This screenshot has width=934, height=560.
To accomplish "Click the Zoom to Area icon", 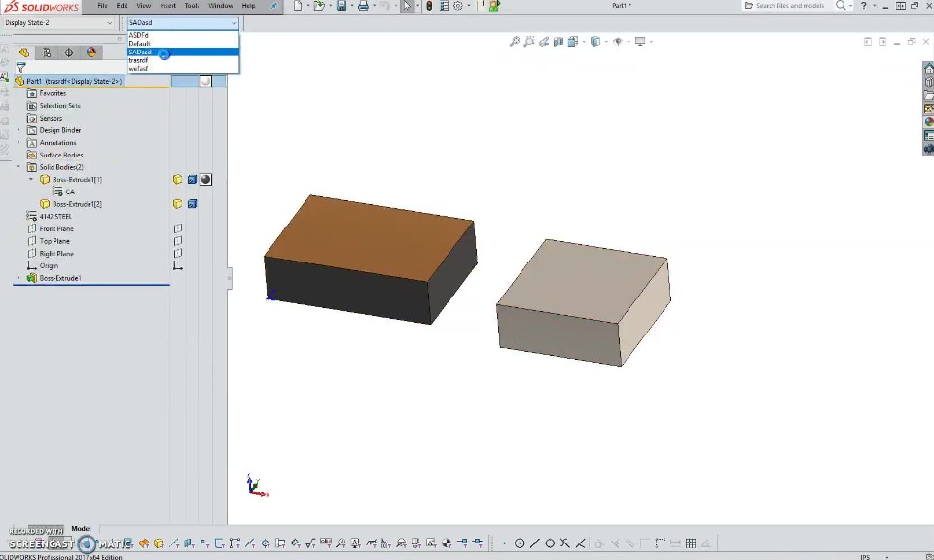I will pyautogui.click(x=529, y=41).
